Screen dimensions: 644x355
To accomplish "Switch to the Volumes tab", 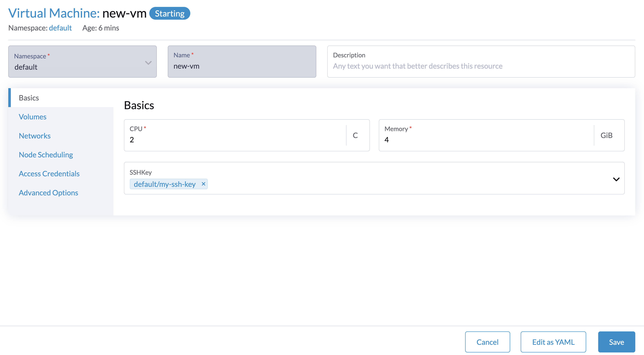I will tap(32, 117).
